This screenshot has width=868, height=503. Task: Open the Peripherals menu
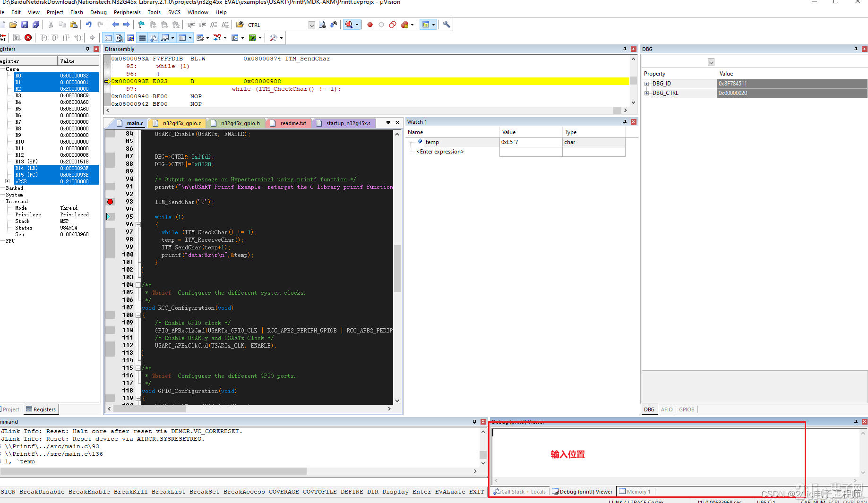click(x=127, y=12)
